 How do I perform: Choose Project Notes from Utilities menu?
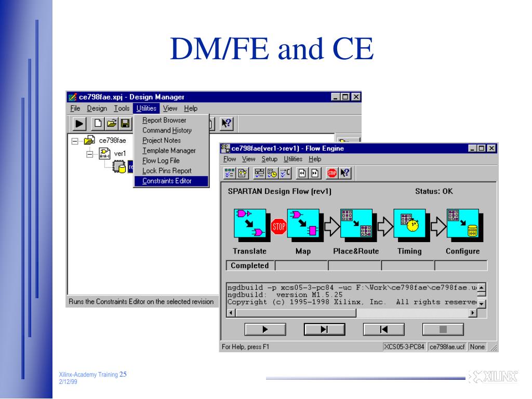tap(171, 140)
